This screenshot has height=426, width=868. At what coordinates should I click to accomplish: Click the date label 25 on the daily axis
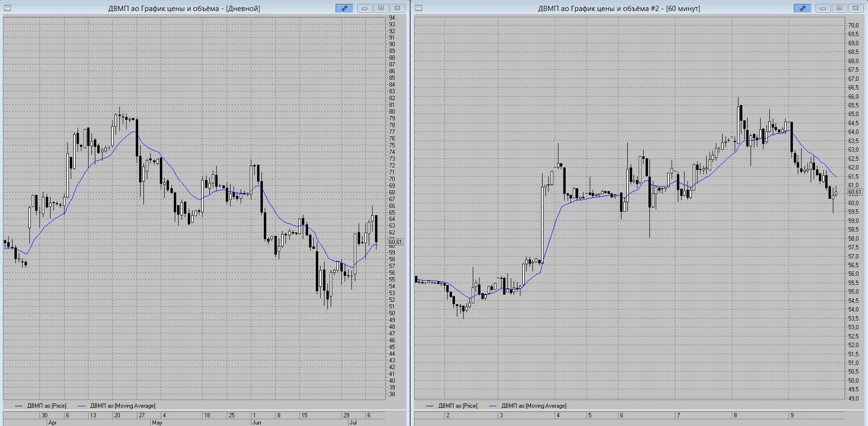[x=232, y=415]
